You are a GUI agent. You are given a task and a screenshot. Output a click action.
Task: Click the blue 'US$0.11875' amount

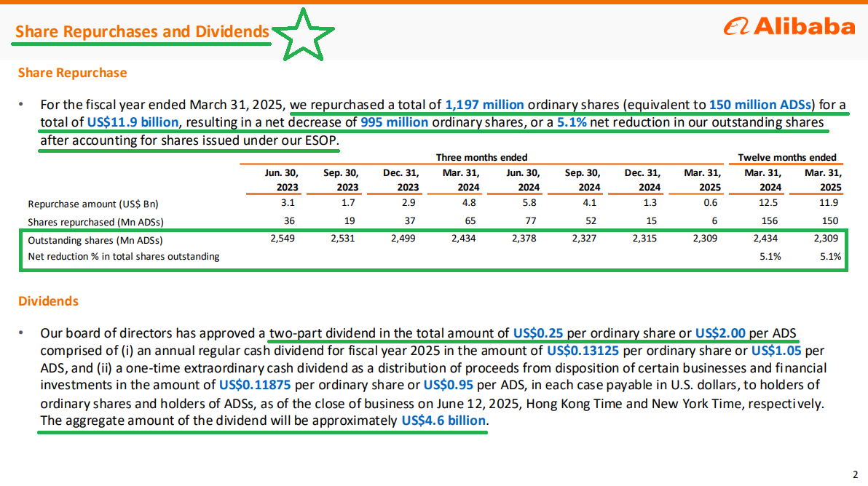pyautogui.click(x=255, y=385)
